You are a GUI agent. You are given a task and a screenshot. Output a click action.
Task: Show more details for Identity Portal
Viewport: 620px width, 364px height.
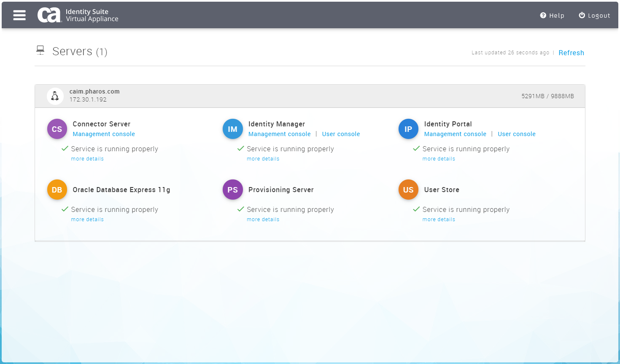439,159
